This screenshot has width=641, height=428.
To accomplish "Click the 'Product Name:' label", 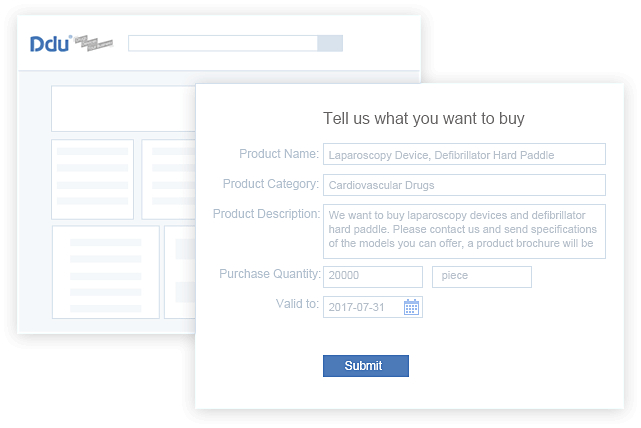I will 278,154.
